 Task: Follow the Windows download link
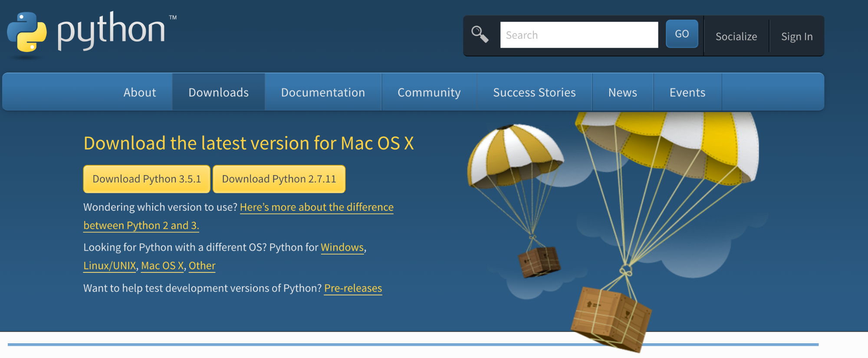coord(342,247)
